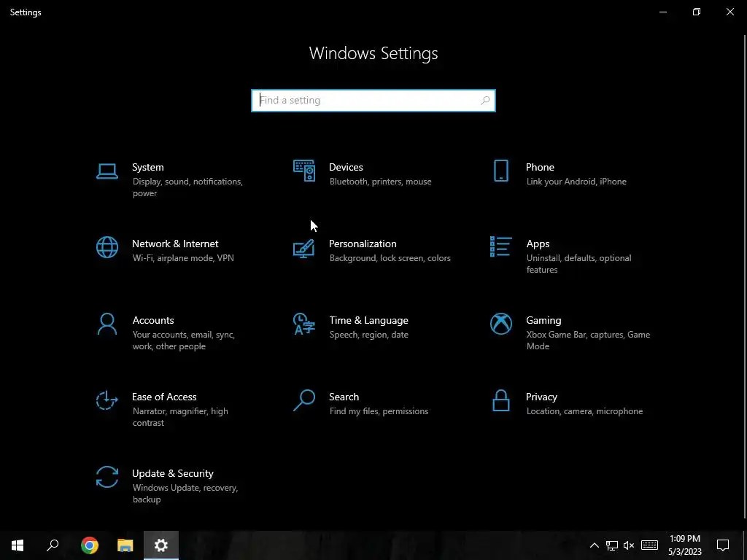The image size is (747, 560).
Task: Click the Apps list icon
Action: coord(500,246)
